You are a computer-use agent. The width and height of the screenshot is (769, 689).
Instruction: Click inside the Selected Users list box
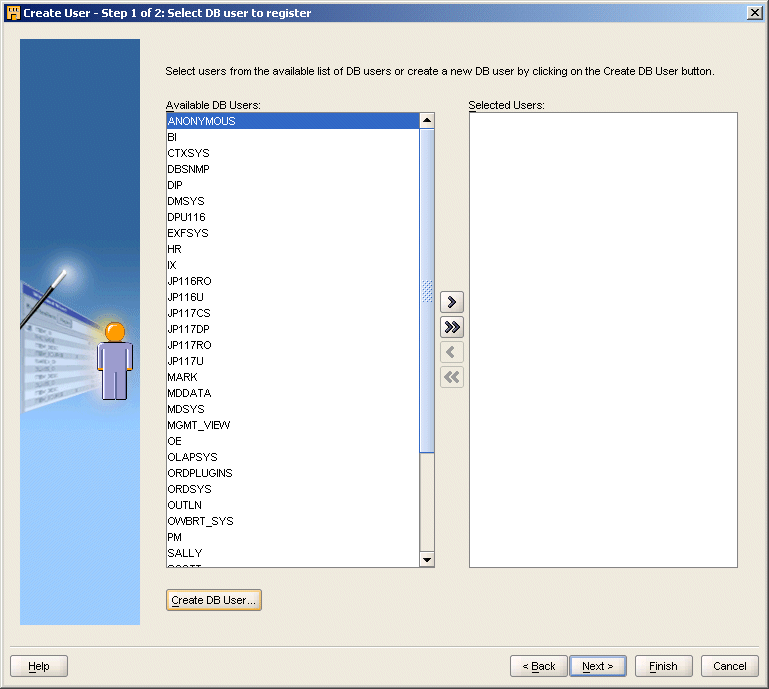pyautogui.click(x=603, y=340)
